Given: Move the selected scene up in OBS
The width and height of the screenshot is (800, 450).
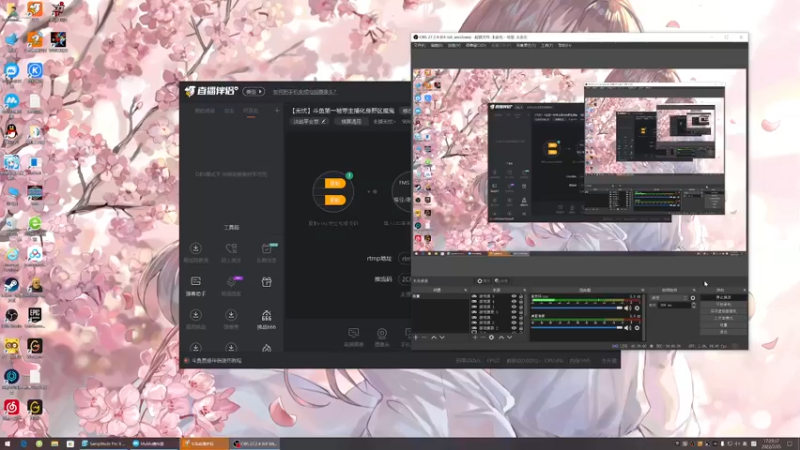Looking at the screenshot, I should 434,338.
